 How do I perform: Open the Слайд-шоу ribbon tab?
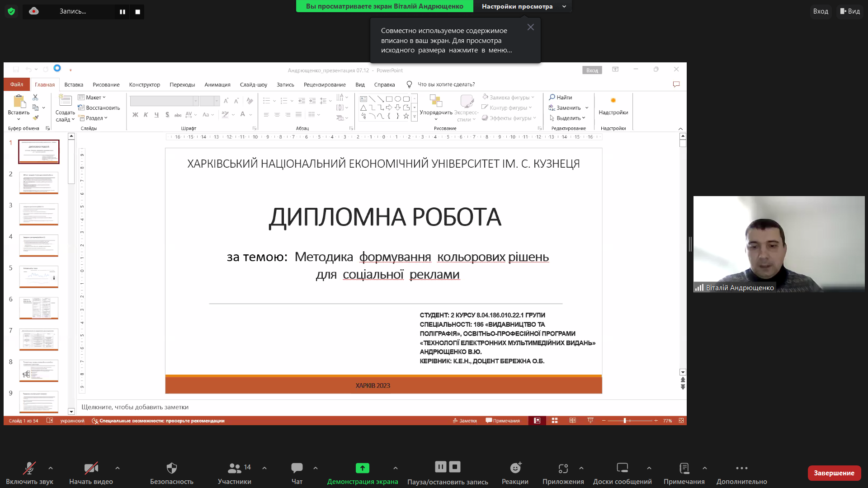pyautogui.click(x=254, y=84)
